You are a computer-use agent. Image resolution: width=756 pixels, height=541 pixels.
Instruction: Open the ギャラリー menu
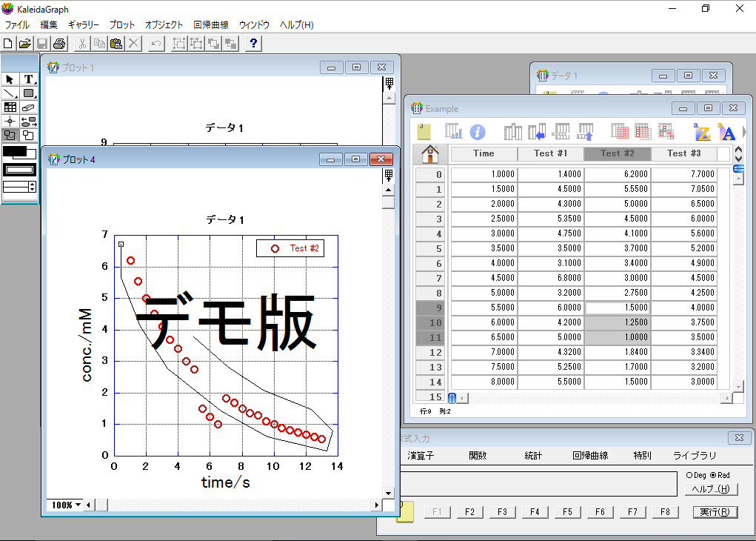pyautogui.click(x=84, y=24)
